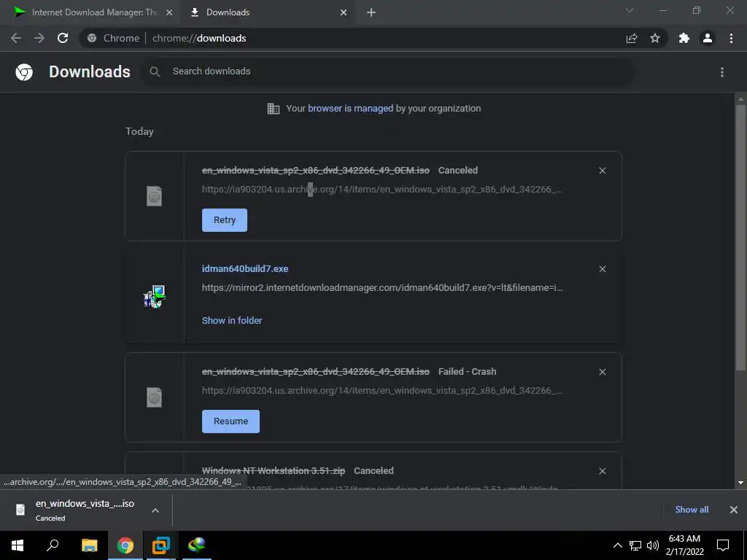This screenshot has height=560, width=747.
Task: Click the Windows NT Workstation 3.51.zip file name
Action: tap(273, 470)
